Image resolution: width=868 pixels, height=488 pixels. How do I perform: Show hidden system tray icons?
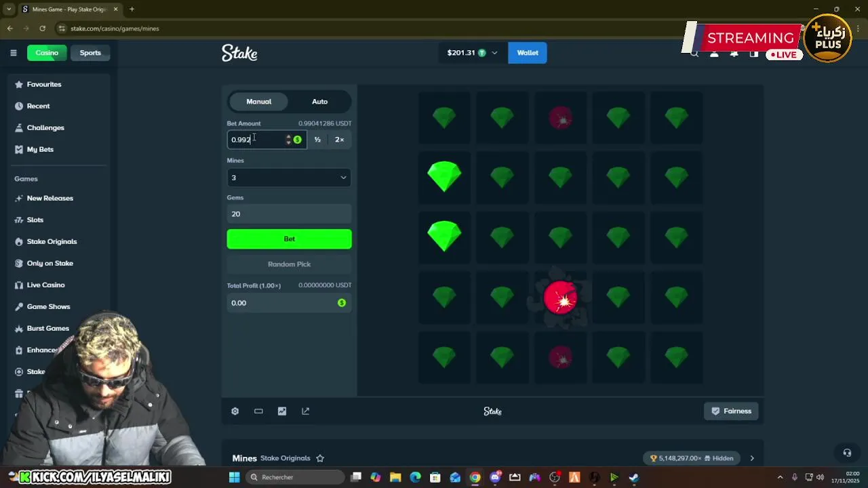click(780, 477)
